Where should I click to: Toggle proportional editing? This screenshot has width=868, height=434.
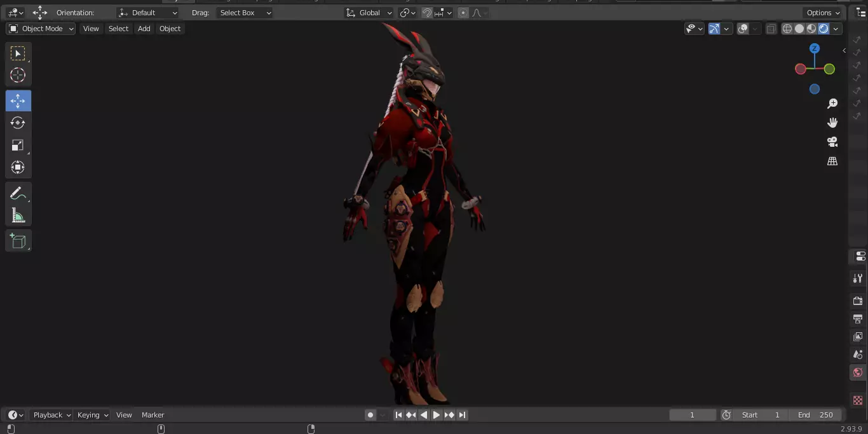pos(463,13)
